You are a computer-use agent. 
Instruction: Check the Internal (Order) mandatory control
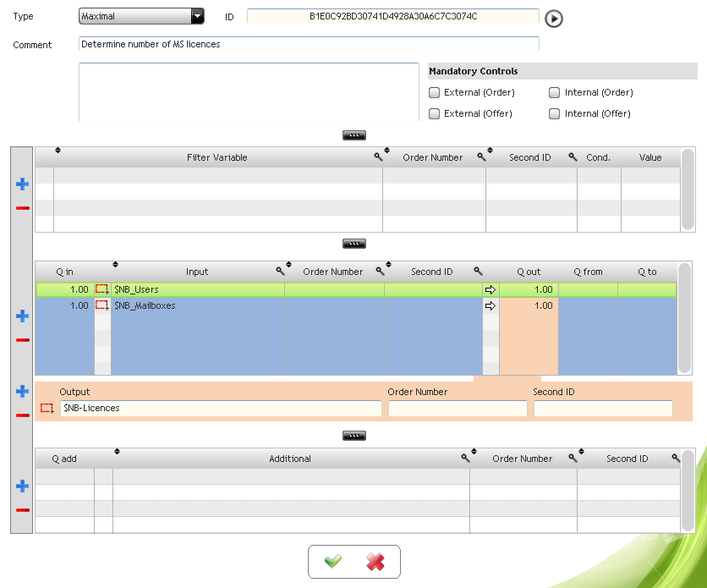(x=554, y=92)
